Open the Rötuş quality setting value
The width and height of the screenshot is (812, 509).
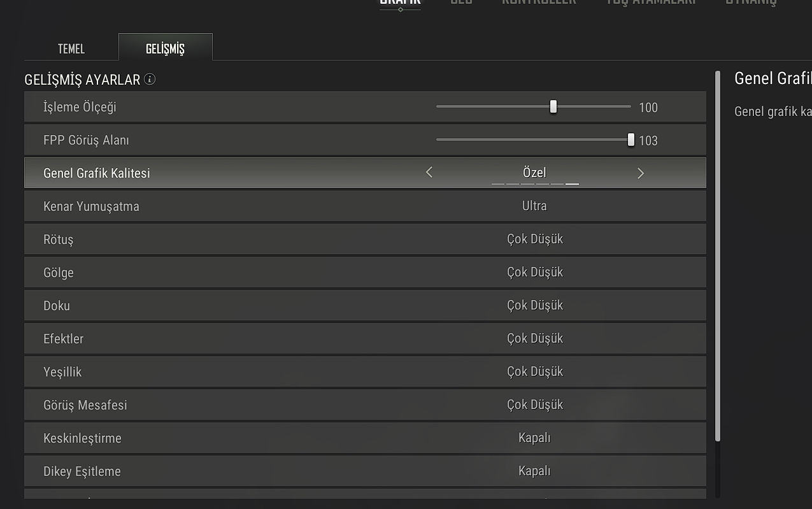click(x=534, y=239)
